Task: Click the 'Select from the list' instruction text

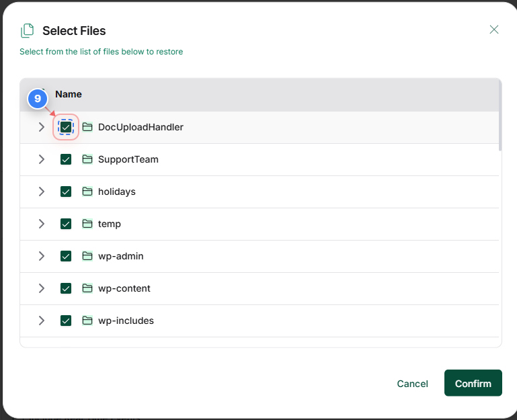Action: 102,52
